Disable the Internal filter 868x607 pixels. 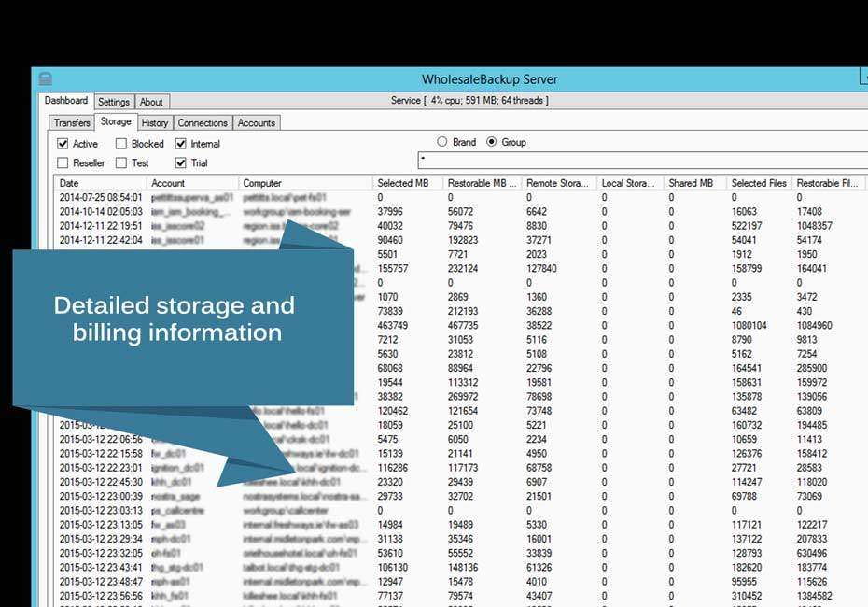(x=179, y=144)
